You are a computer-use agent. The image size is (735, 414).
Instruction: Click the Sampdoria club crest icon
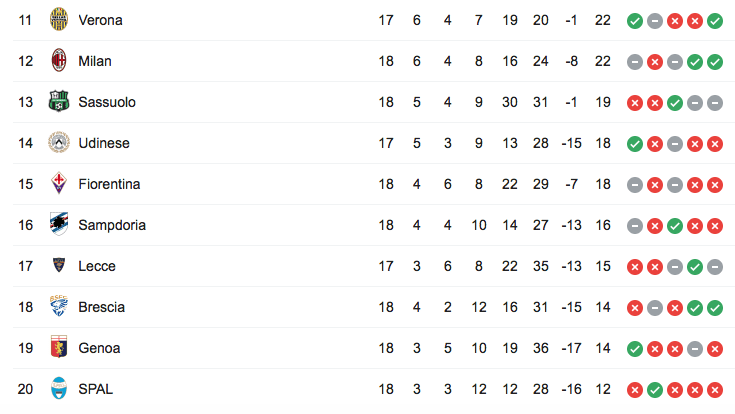tap(59, 225)
